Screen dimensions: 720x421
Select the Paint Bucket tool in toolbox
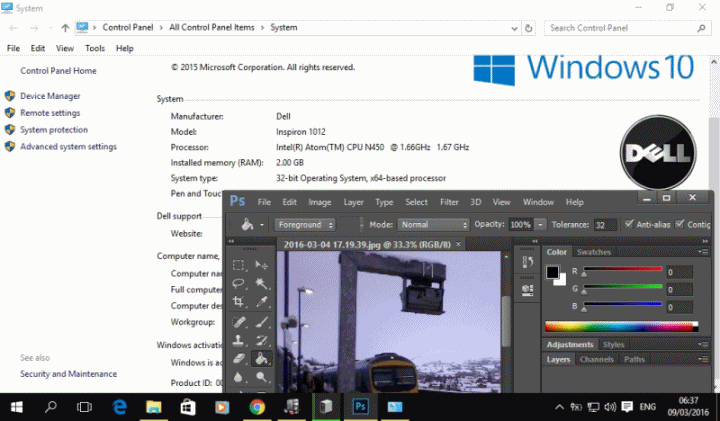coord(261,358)
